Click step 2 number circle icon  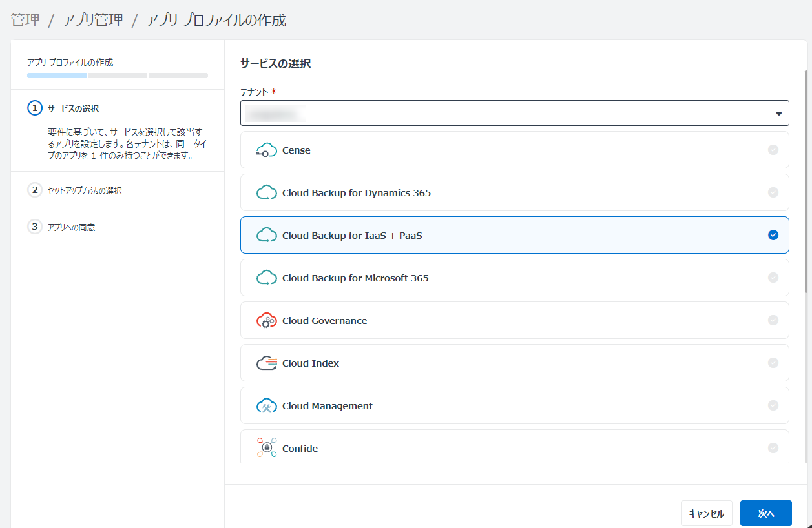[x=34, y=190]
